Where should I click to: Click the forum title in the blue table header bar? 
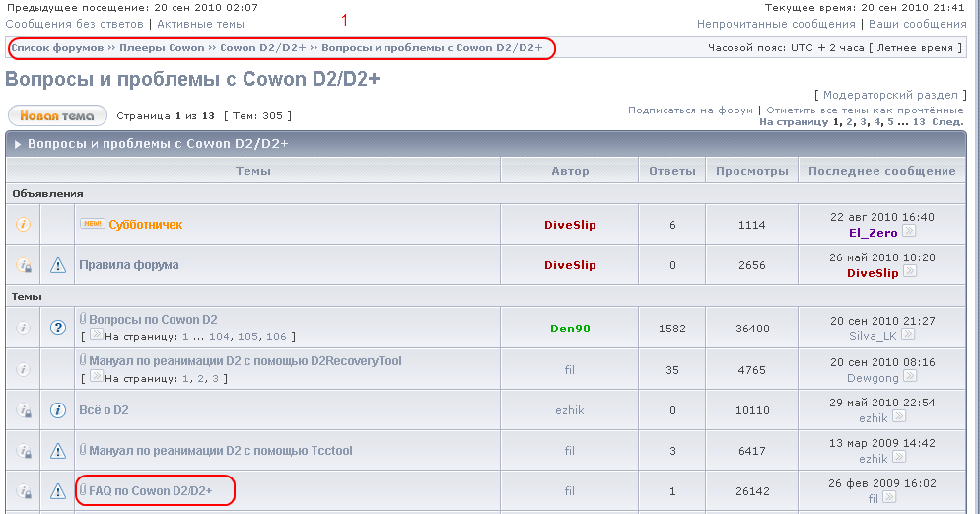(x=158, y=144)
